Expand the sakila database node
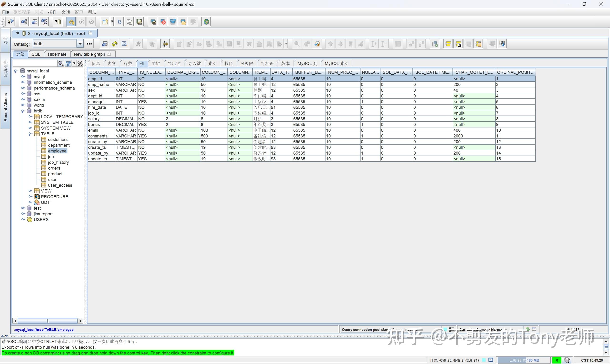 tap(23, 99)
